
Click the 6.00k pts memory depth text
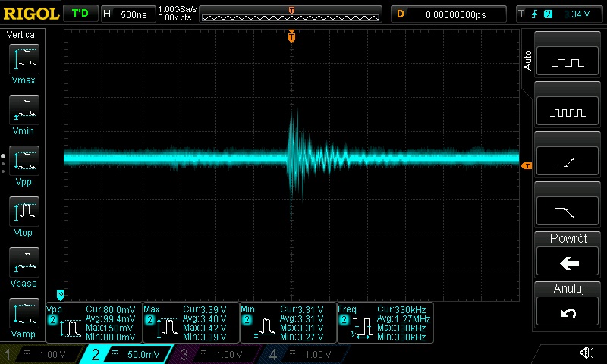175,18
